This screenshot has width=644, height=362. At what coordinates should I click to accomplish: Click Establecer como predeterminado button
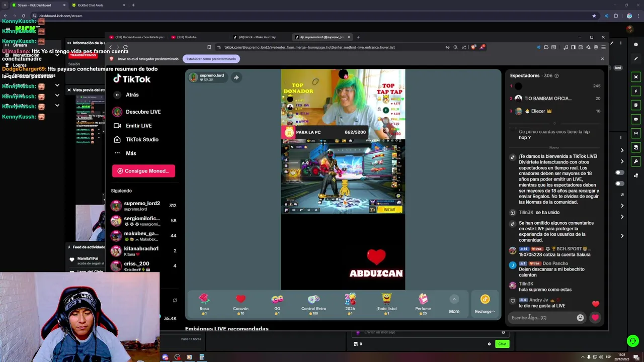tap(211, 59)
